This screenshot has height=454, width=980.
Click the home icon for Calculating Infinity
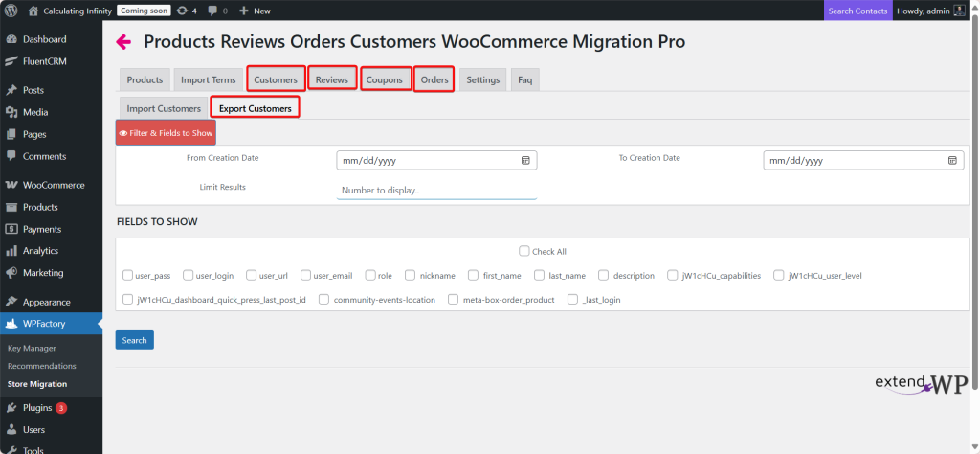point(33,11)
